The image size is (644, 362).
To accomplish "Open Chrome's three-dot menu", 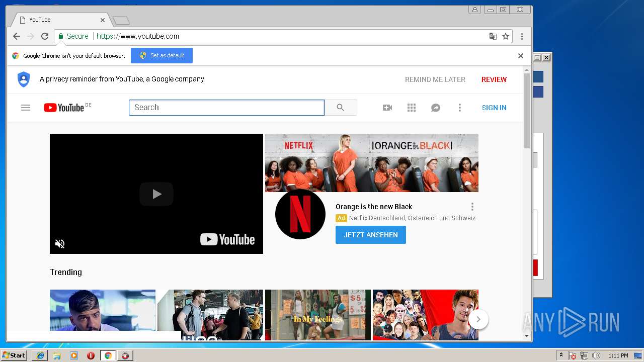I will coord(522,36).
